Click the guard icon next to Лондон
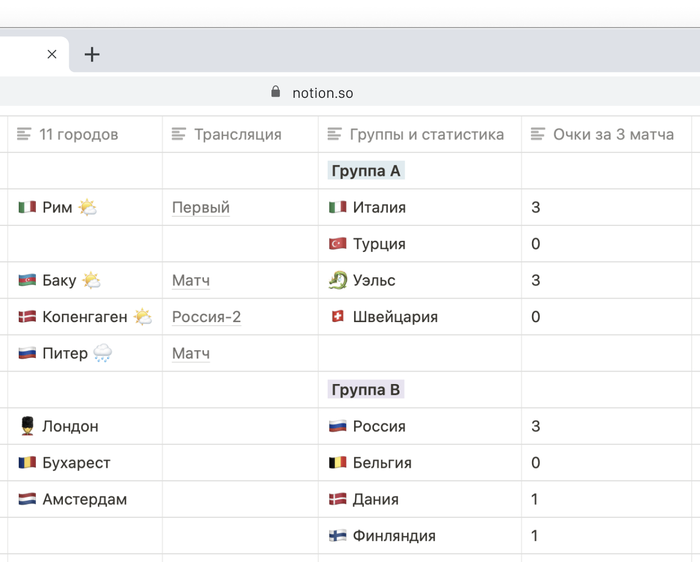 tap(27, 427)
